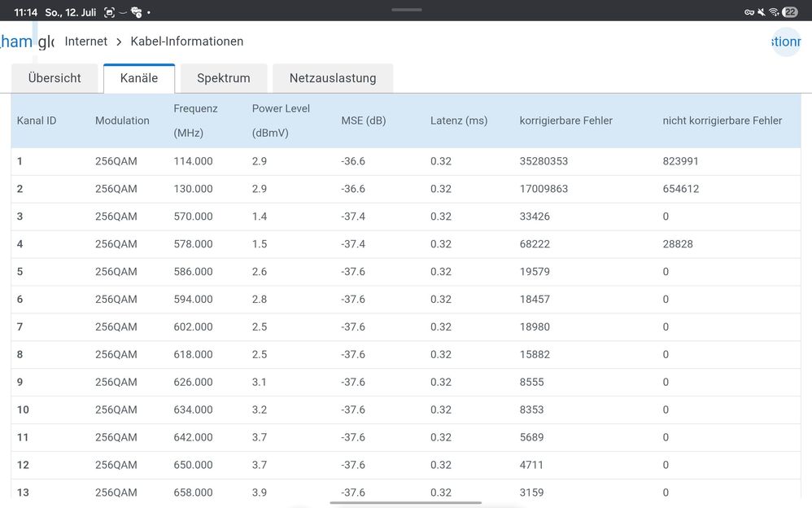
Task: Click power level 2.8 in channel 6 row
Action: point(260,299)
